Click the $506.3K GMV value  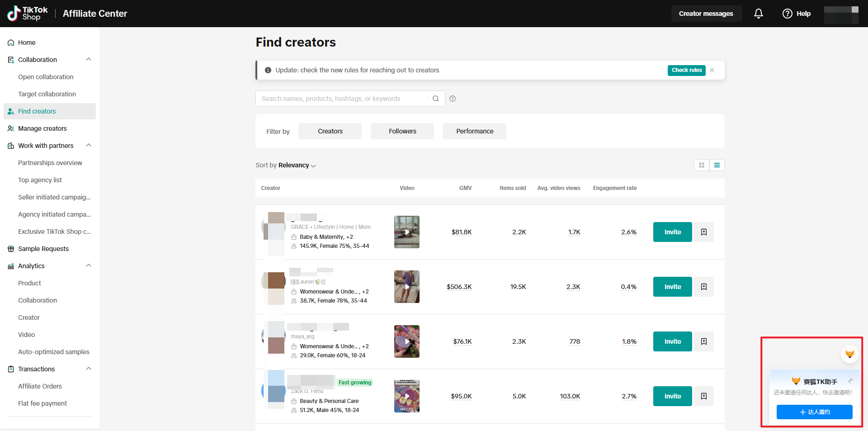click(459, 287)
